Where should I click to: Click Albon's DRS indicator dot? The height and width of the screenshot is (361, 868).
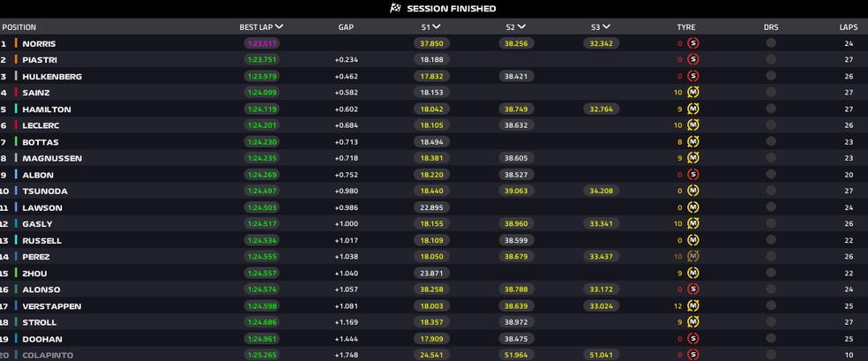[x=771, y=175]
